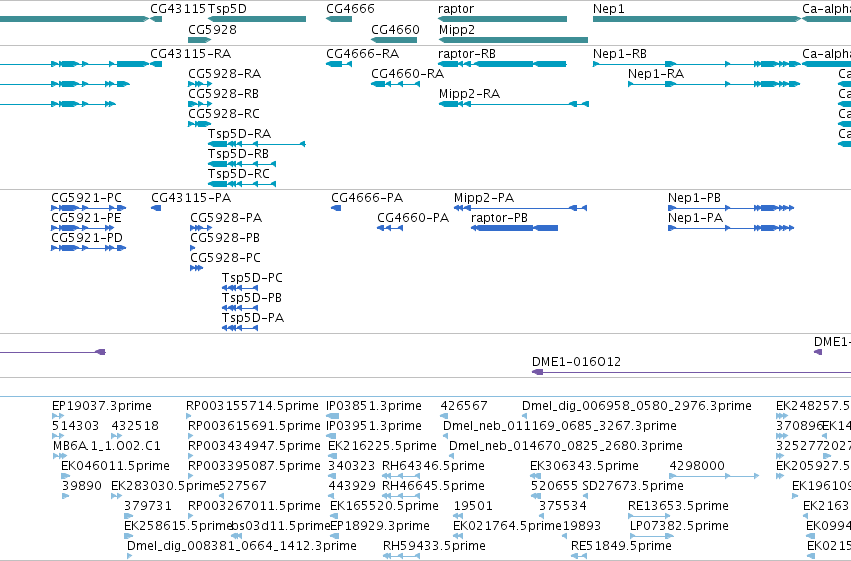Select protein Tsp5D-PC
The width and height of the screenshot is (851, 561).
click(240, 288)
